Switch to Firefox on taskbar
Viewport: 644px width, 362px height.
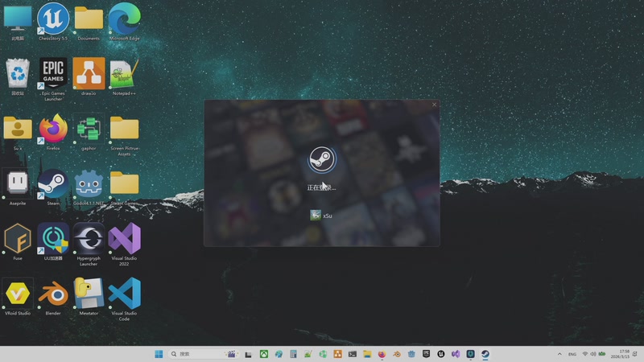382,354
